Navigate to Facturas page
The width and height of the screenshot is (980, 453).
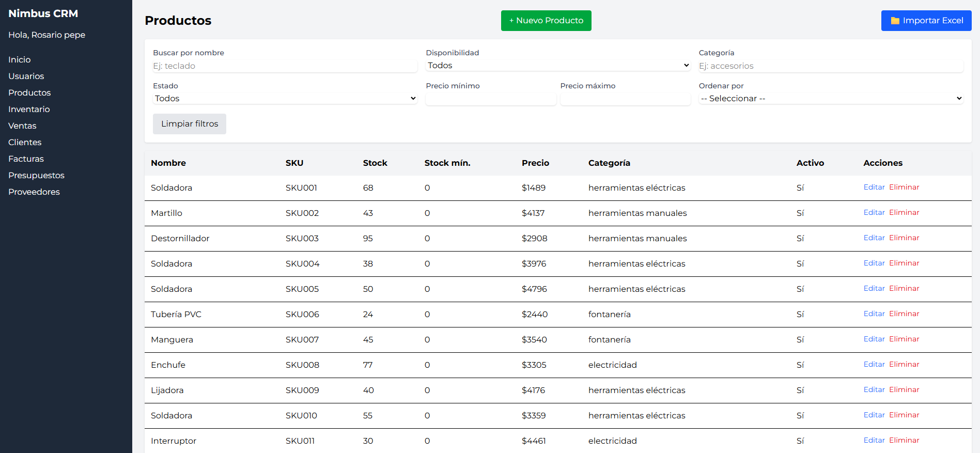(x=26, y=159)
